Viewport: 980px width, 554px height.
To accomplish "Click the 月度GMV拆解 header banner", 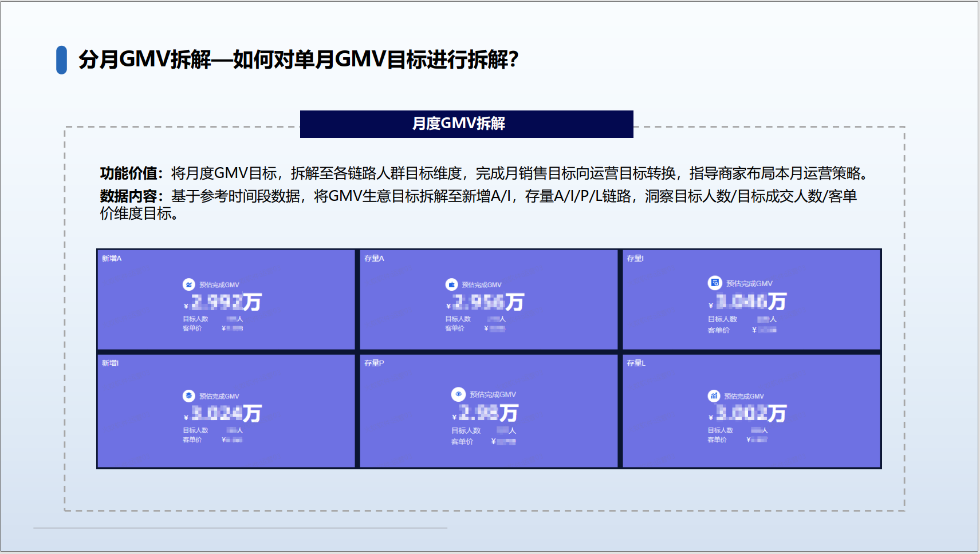I will [x=467, y=124].
